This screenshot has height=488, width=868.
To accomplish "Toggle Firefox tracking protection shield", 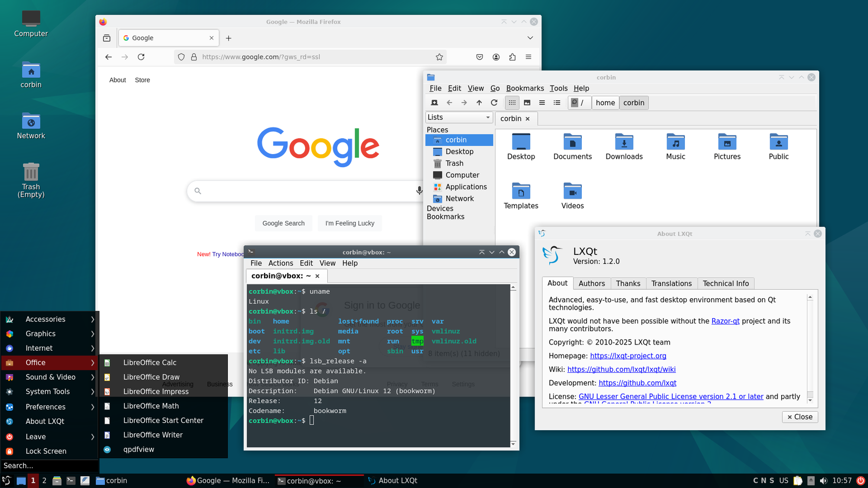I will pos(181,57).
